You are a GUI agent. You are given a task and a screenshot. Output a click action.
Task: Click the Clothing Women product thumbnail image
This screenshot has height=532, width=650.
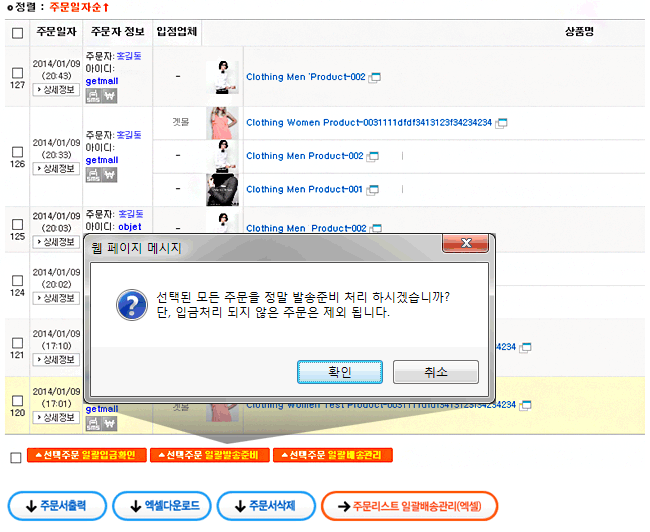(222, 123)
